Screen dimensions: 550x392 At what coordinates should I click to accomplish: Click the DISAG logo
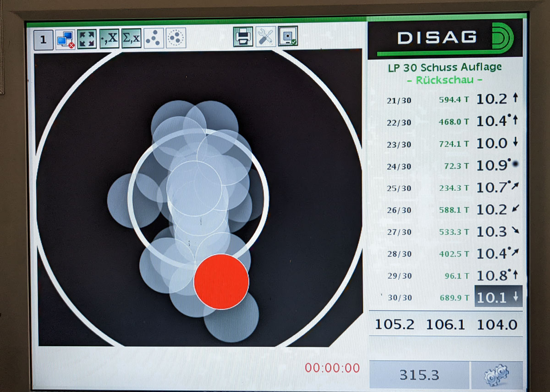tap(445, 38)
